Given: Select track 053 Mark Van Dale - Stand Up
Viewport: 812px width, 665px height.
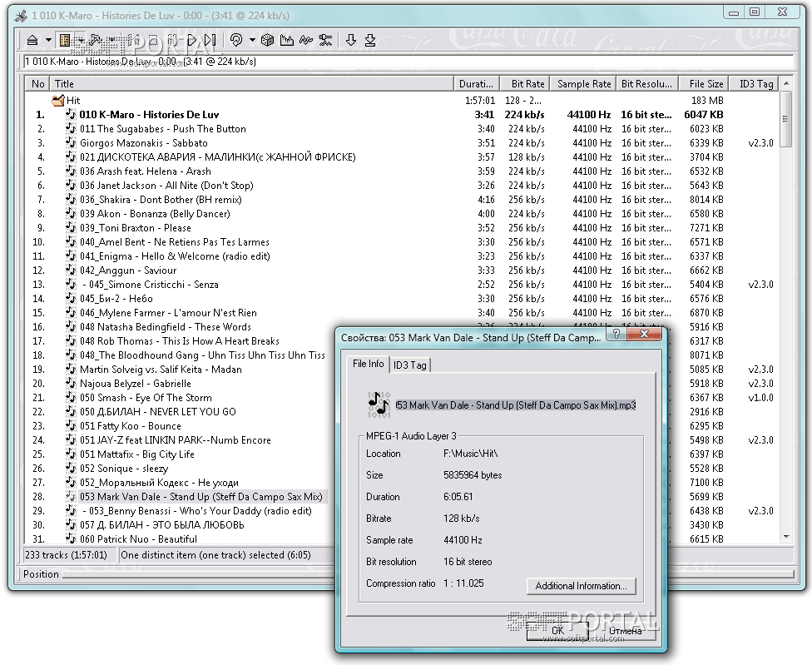Looking at the screenshot, I should point(201,497).
